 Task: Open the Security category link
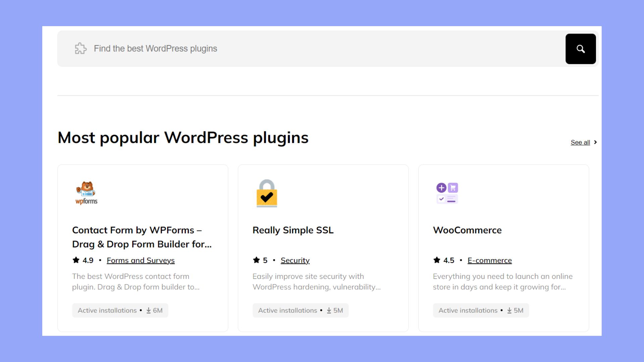(x=295, y=260)
